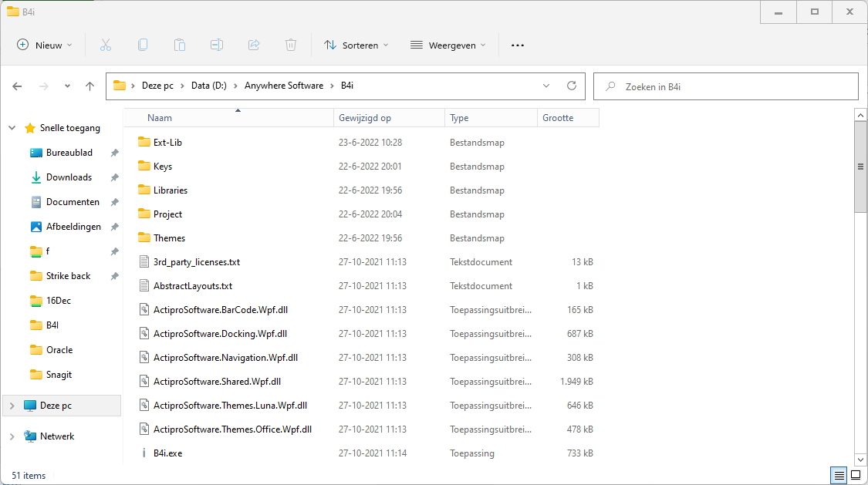This screenshot has width=868, height=485.
Task: Click the Share icon in toolbar
Action: (x=254, y=45)
